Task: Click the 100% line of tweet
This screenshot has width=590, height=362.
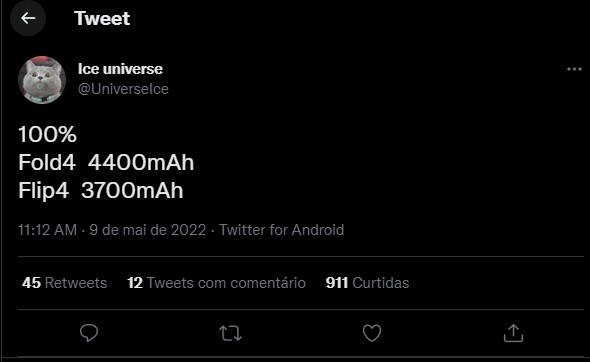Action: point(47,134)
